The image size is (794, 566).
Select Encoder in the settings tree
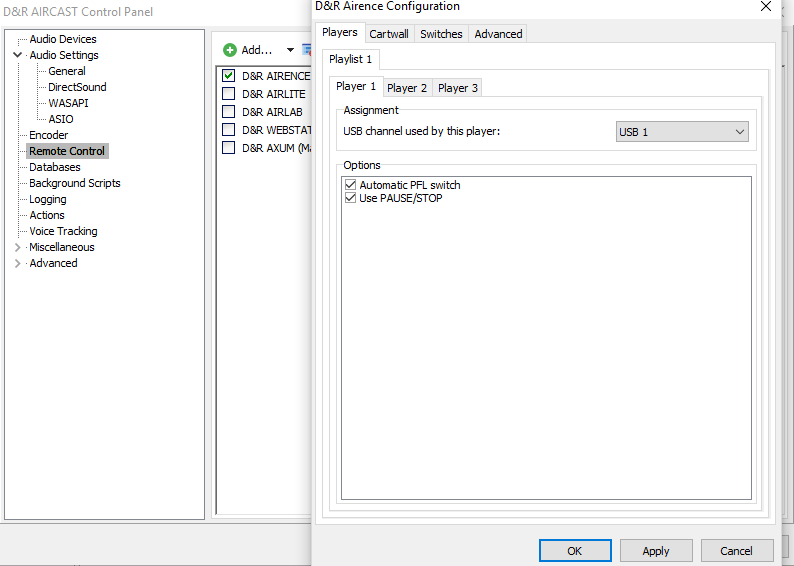[x=48, y=135]
